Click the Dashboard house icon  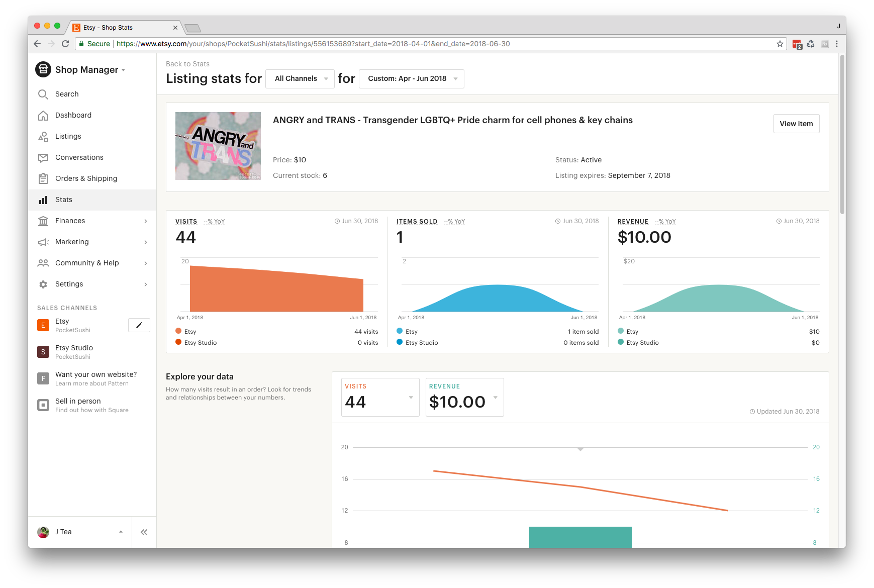point(43,115)
